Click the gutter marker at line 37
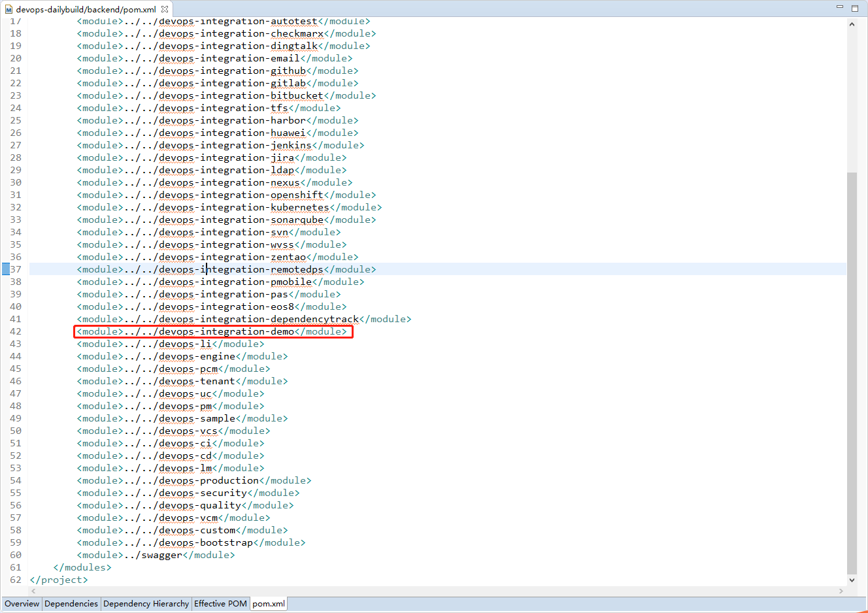The height and width of the screenshot is (613, 868). click(6, 269)
